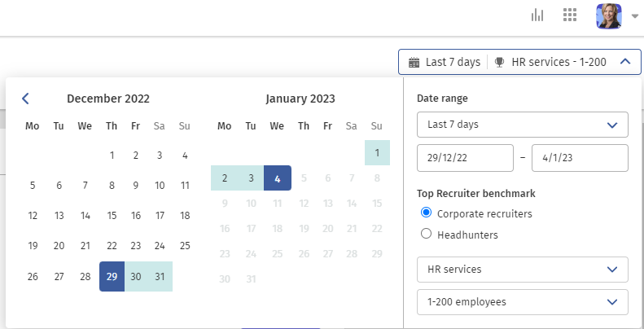The image size is (644, 329).
Task: Click the trophy benchmark icon
Action: tap(499, 62)
